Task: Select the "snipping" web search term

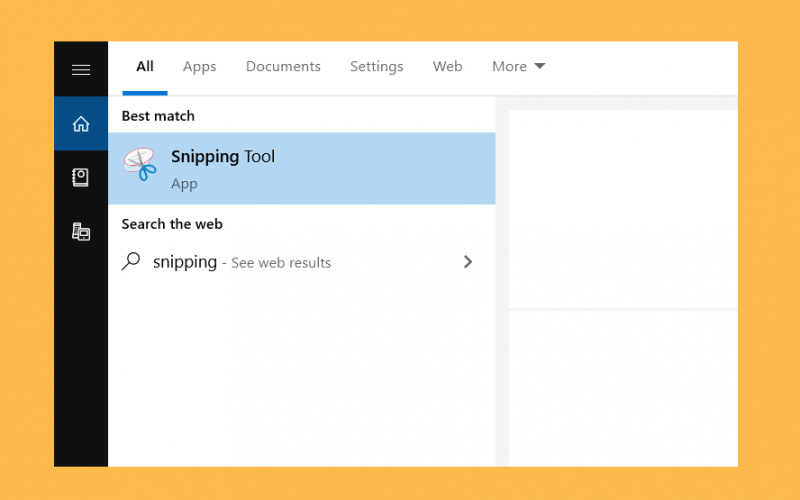Action: coord(185,263)
